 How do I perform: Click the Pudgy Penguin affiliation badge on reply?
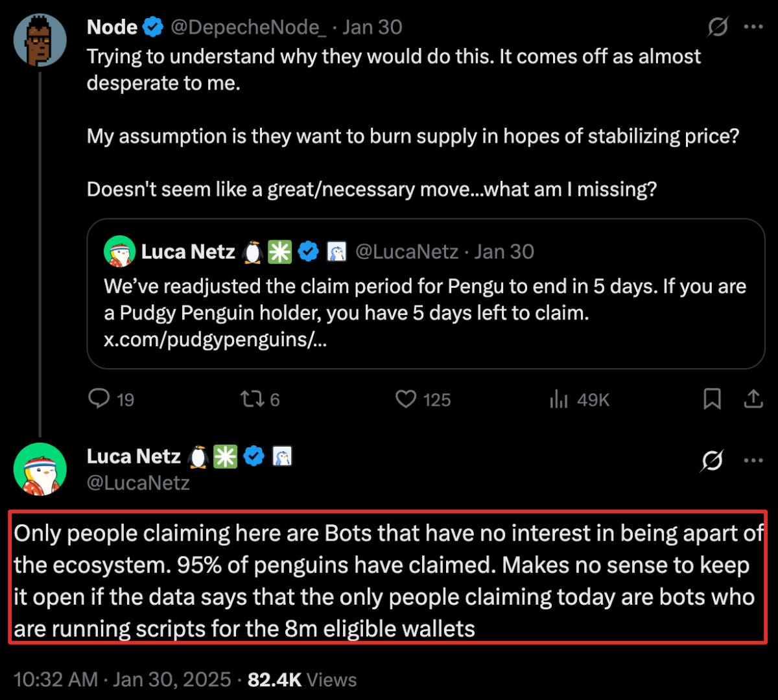click(281, 456)
